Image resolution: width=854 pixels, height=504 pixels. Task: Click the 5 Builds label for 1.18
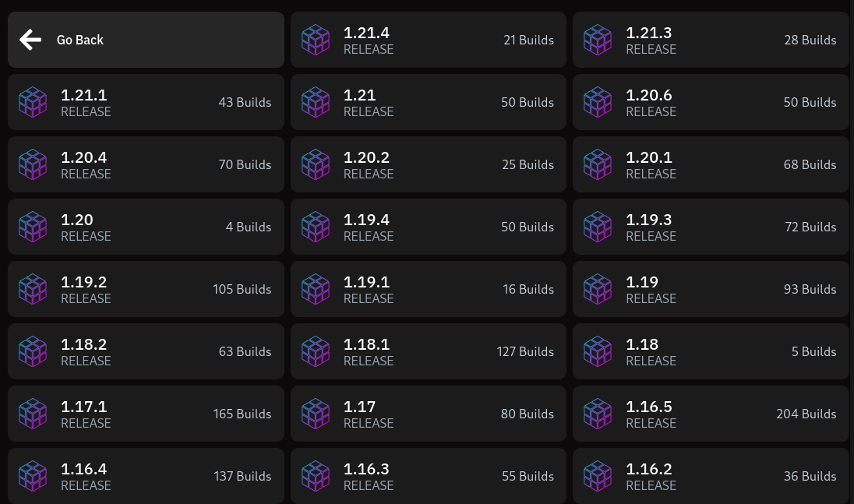[813, 351]
